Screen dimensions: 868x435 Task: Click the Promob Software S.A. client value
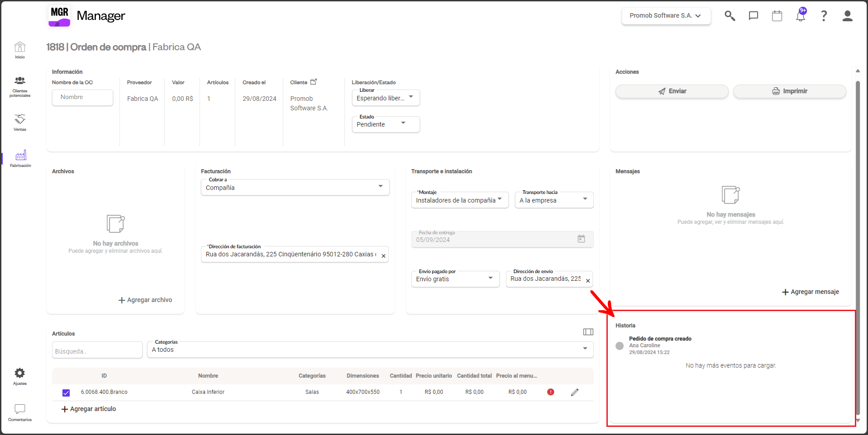309,104
